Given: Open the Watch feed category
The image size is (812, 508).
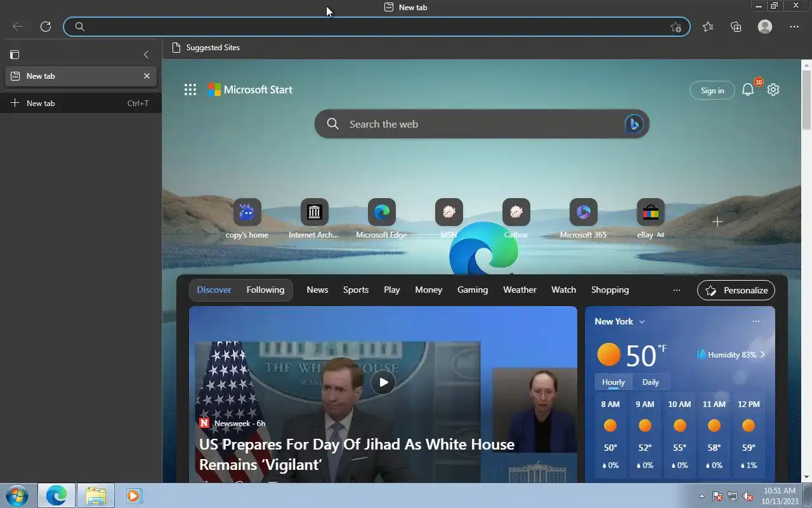Looking at the screenshot, I should tap(563, 290).
